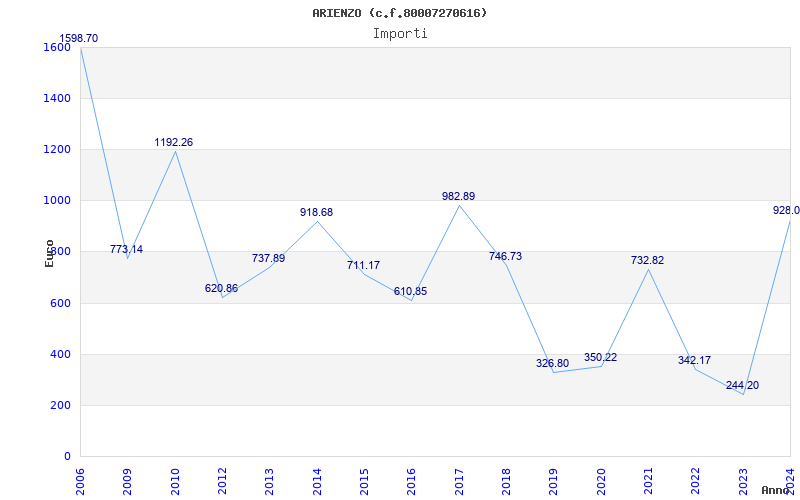Click the x-axis year 2016
800x500 pixels.
point(412,482)
